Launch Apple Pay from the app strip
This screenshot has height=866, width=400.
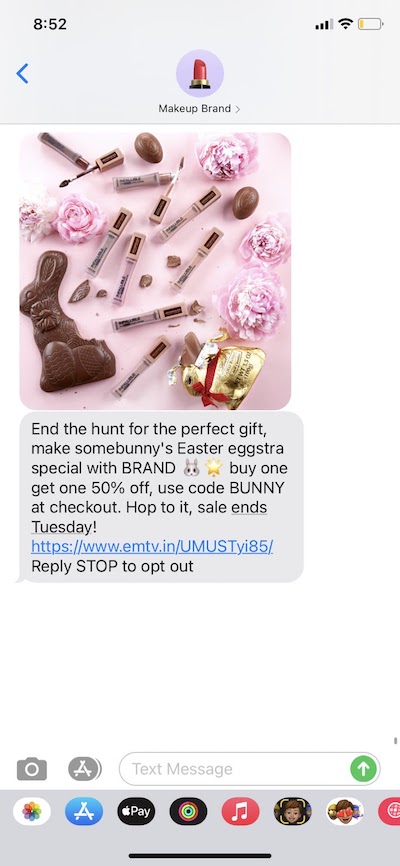(x=136, y=811)
